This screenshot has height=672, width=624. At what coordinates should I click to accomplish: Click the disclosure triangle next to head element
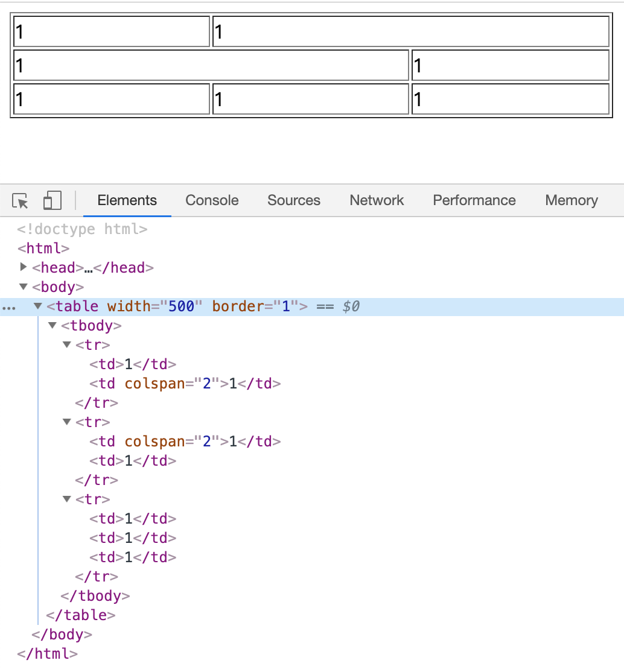(x=23, y=267)
